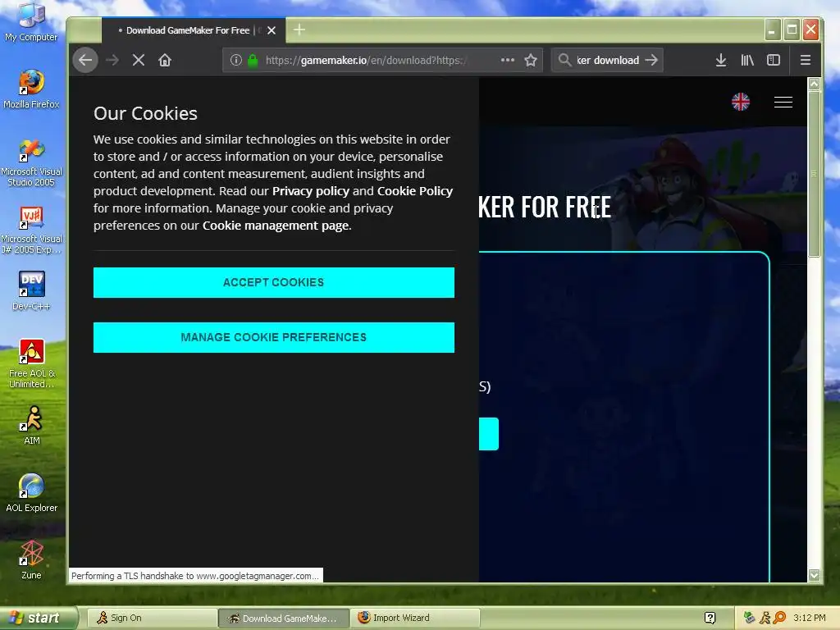This screenshot has height=630, width=840.
Task: Select the Dev-C++ desktop icon
Action: pos(31,291)
